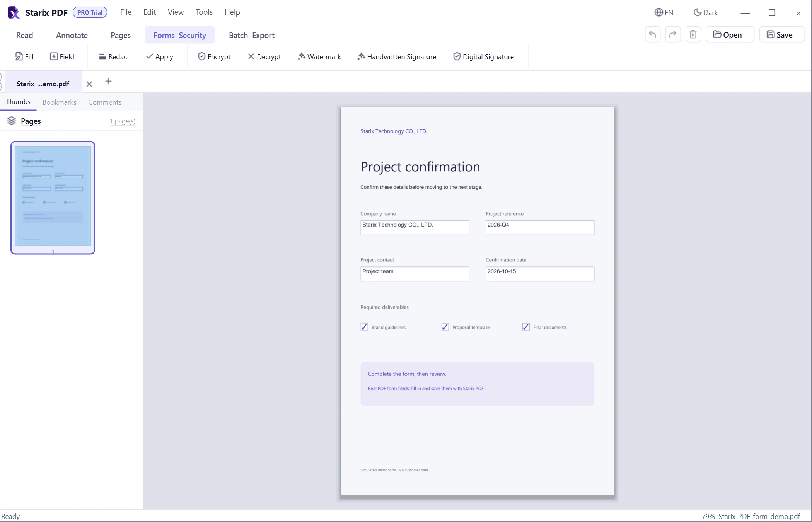This screenshot has width=812, height=522.
Task: Click the Save button
Action: click(x=782, y=34)
